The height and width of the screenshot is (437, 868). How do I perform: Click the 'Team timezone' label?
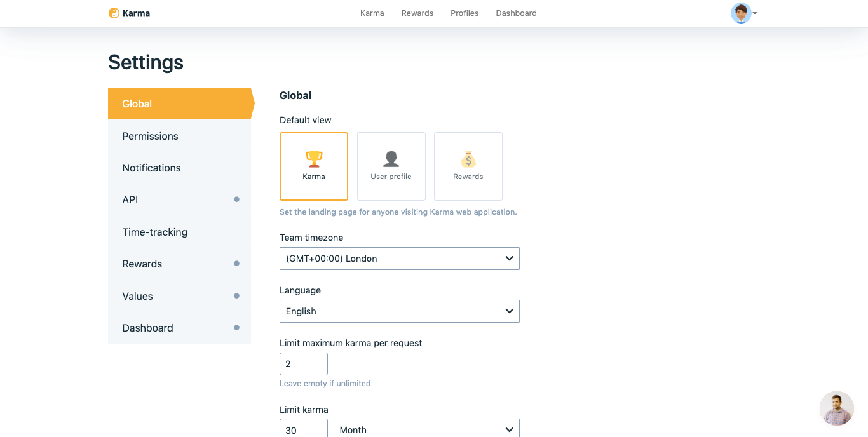coord(311,238)
